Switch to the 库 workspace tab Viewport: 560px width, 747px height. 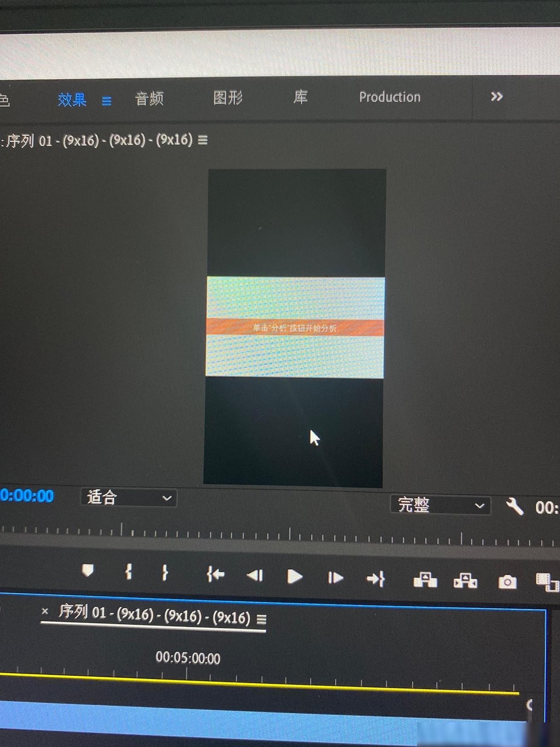pyautogui.click(x=301, y=97)
